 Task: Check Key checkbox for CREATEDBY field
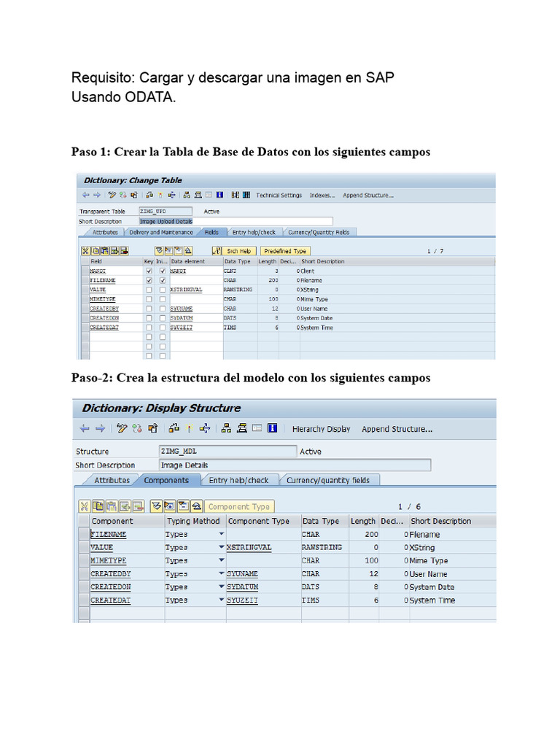point(149,309)
